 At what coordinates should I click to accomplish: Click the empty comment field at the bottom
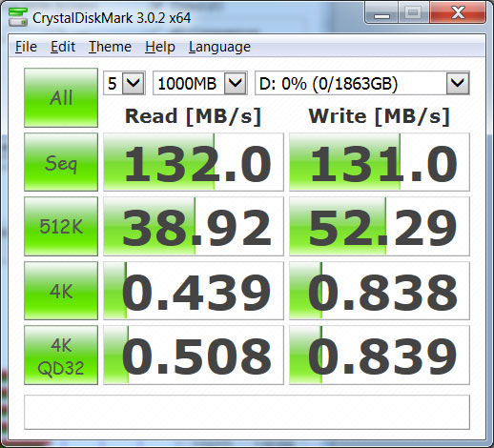pos(247,412)
